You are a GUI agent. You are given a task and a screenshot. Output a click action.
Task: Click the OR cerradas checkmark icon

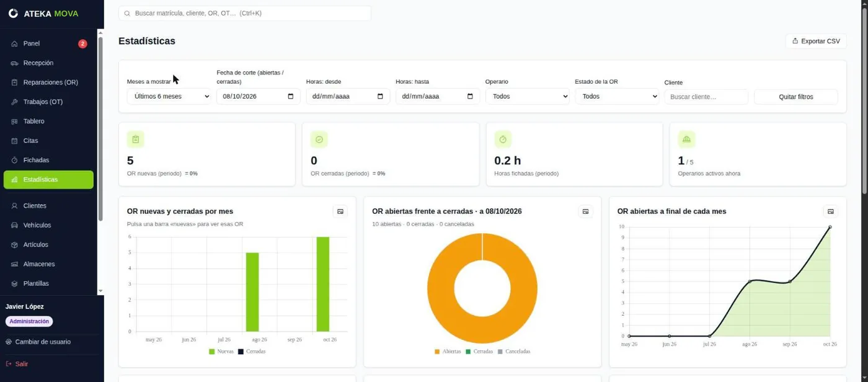pos(319,139)
